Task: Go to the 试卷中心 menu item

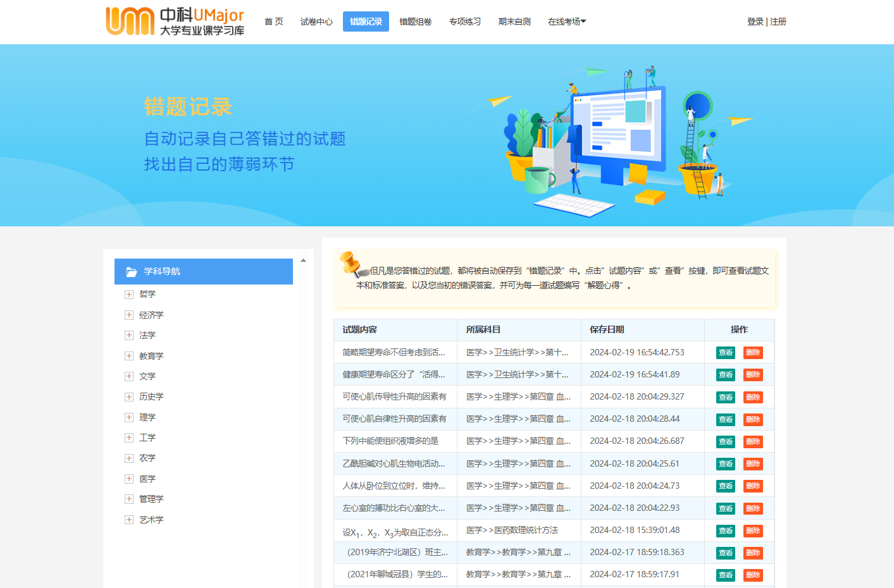Action: [316, 21]
